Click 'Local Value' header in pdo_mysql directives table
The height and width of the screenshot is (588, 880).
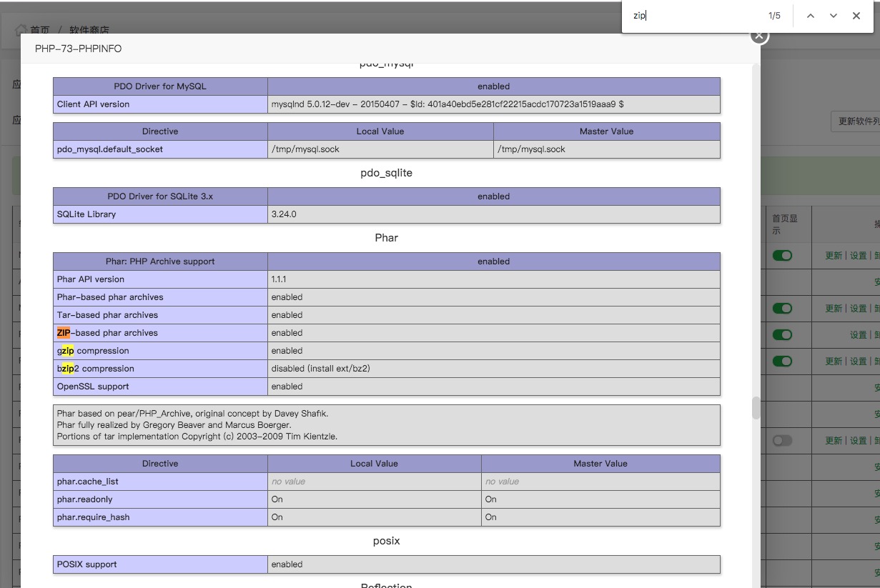(x=380, y=131)
